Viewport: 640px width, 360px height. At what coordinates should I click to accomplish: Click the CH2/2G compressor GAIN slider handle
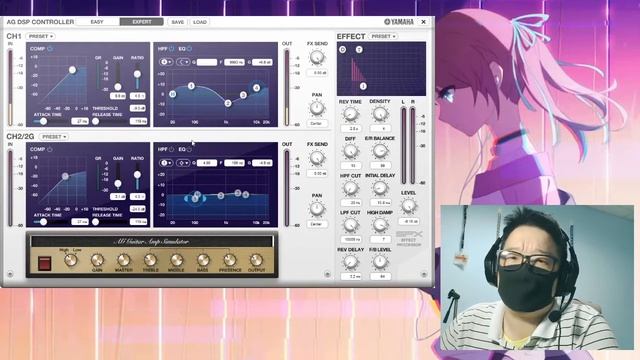coord(118,184)
